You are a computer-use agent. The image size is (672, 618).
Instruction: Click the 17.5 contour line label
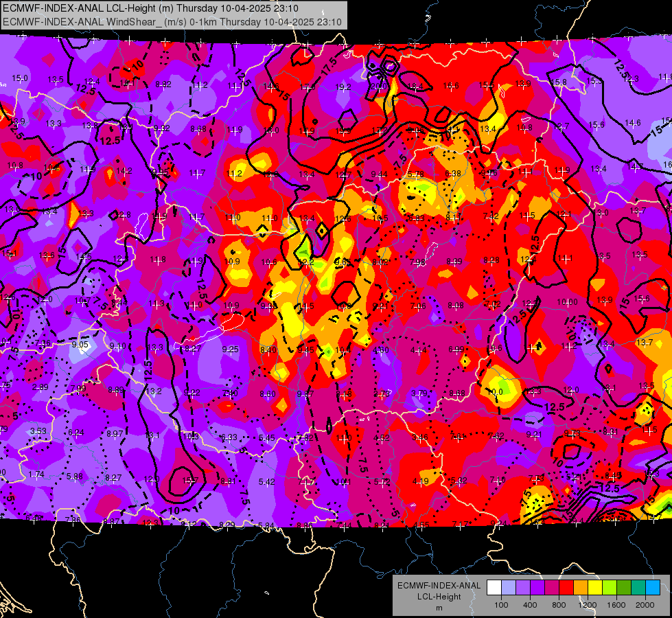point(329,67)
